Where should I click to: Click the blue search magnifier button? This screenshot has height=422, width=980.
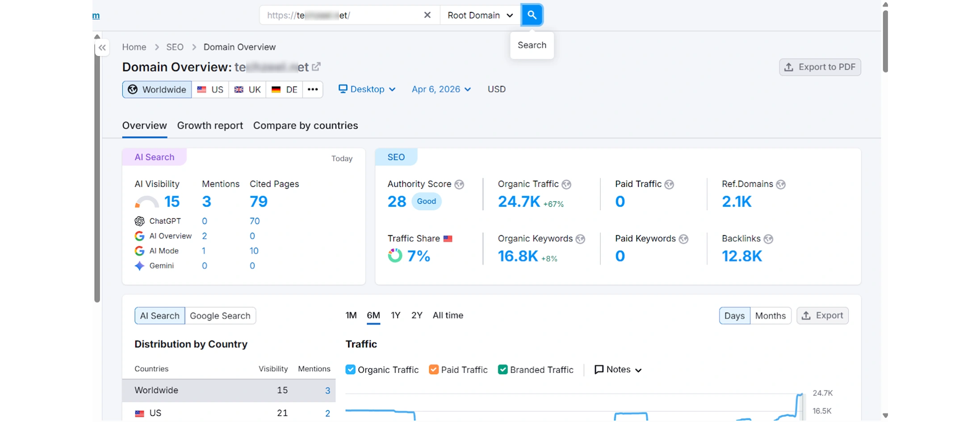[532, 15]
